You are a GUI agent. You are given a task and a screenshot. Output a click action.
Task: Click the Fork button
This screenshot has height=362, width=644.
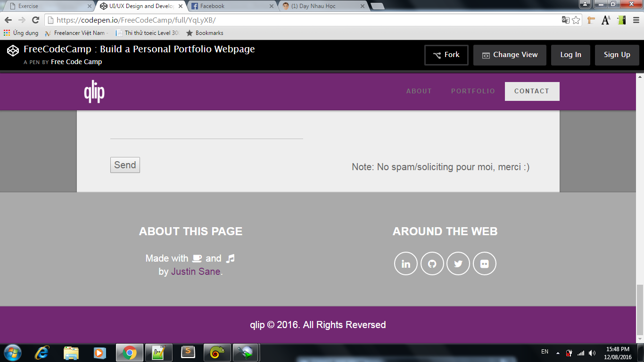click(x=446, y=55)
